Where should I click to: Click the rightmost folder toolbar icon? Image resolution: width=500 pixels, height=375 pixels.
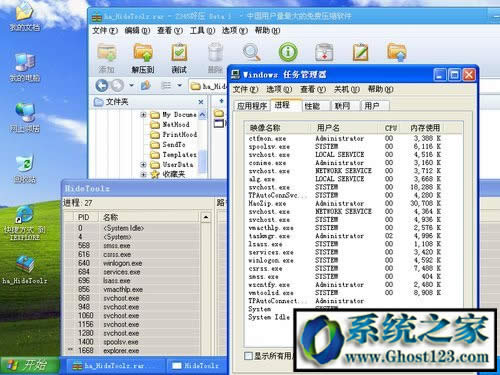coord(397,52)
